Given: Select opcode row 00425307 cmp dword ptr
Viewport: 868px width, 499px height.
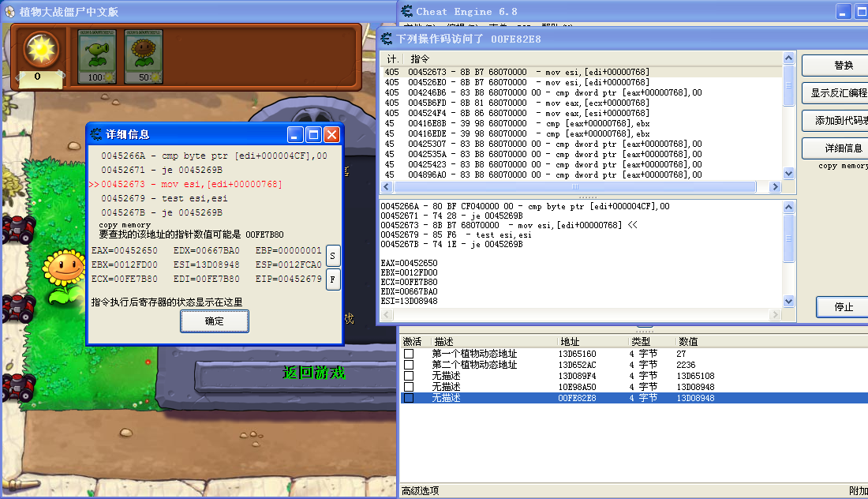Looking at the screenshot, I should coord(582,144).
